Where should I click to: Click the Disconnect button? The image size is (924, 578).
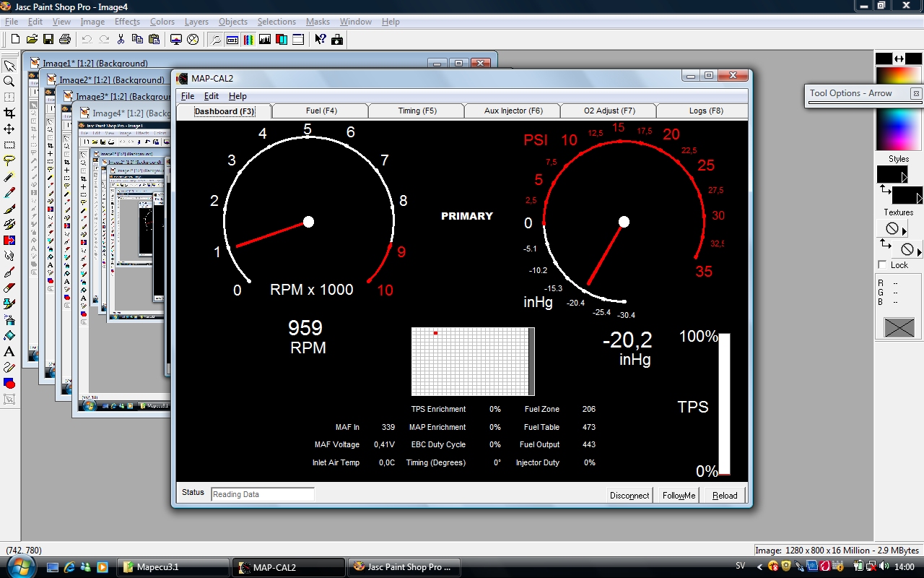coord(629,495)
